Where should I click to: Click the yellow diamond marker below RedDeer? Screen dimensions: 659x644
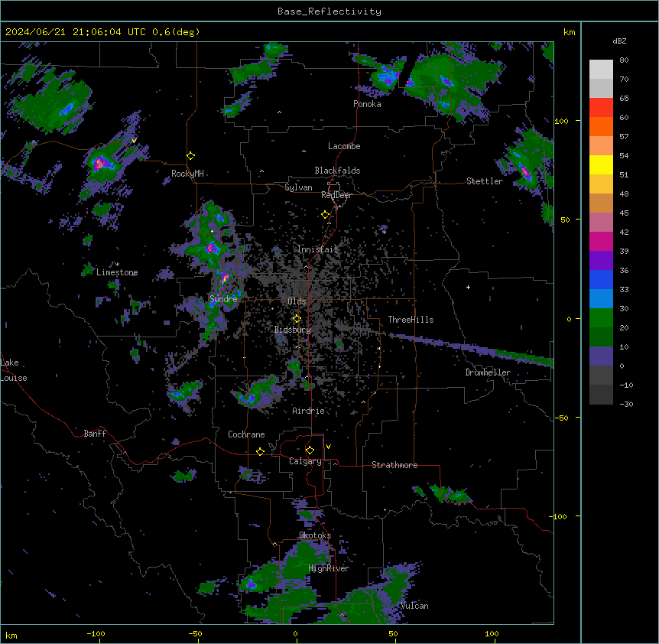326,215
